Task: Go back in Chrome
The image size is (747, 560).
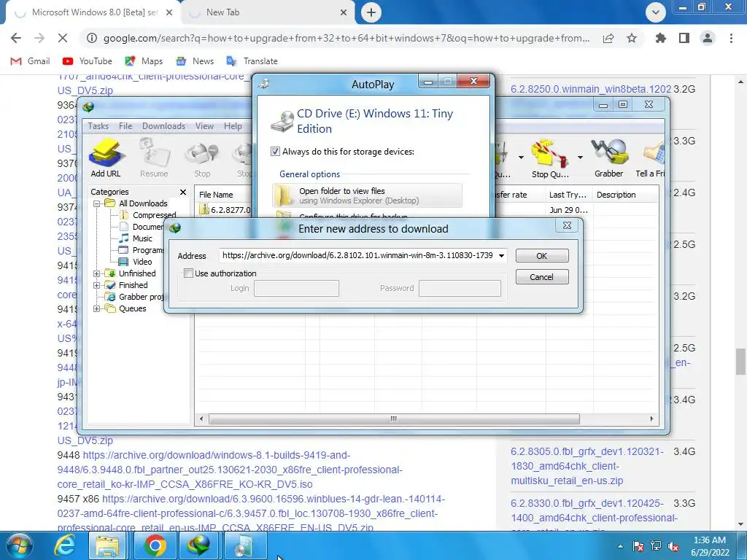Action: 16,38
